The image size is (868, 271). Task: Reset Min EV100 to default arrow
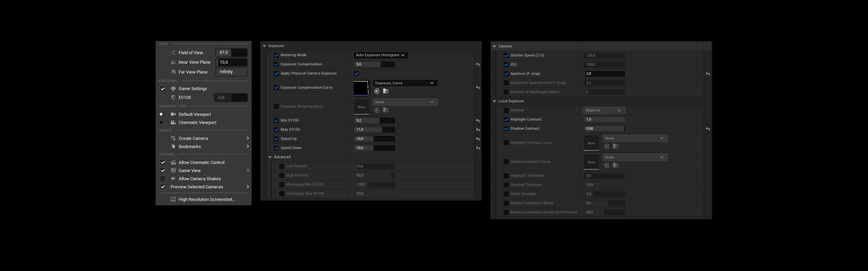point(478,121)
